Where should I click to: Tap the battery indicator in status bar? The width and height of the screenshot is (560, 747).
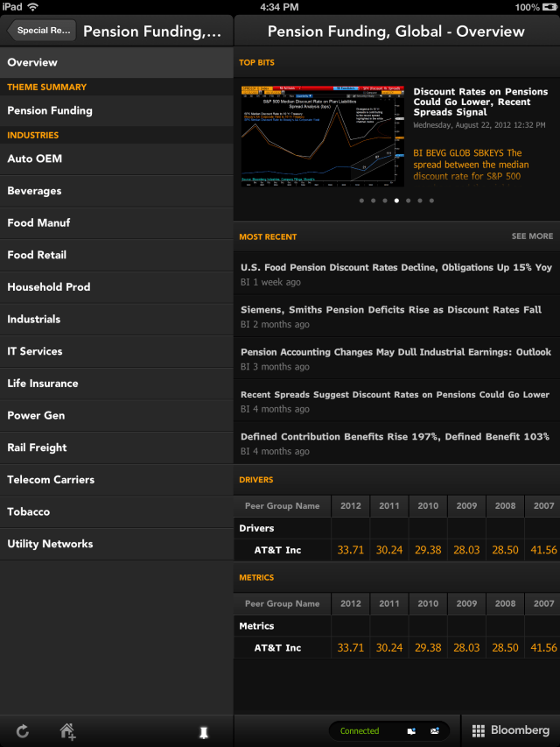click(x=549, y=7)
